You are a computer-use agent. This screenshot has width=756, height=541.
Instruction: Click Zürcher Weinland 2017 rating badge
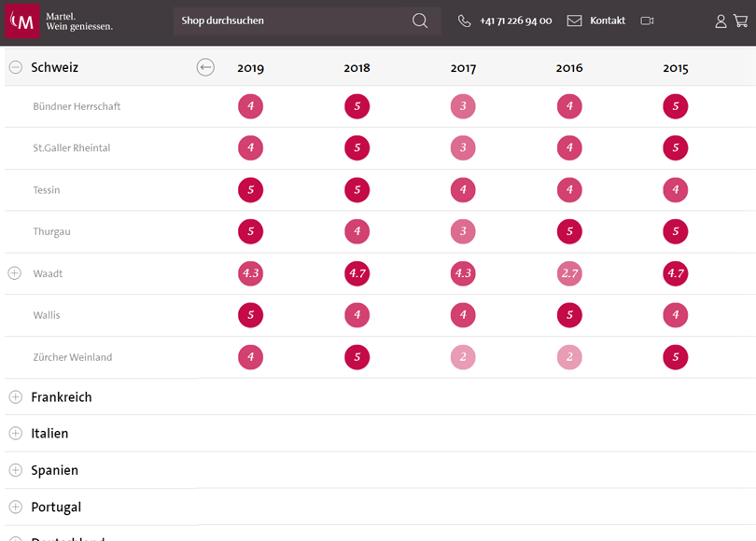click(x=463, y=357)
